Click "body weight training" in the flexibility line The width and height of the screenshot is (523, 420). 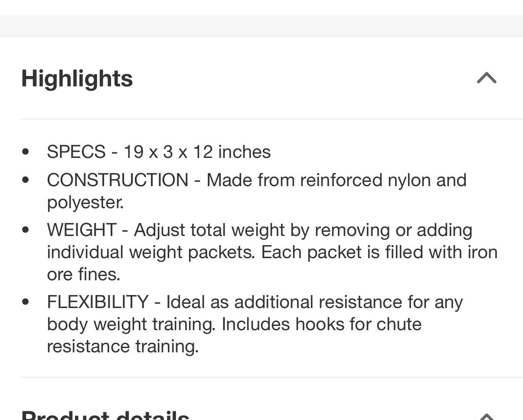[131, 324]
